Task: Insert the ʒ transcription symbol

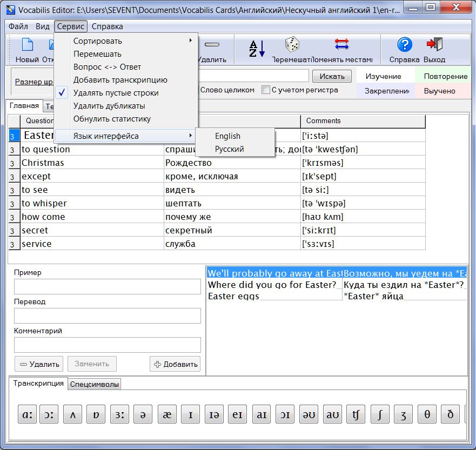Action: tap(403, 414)
